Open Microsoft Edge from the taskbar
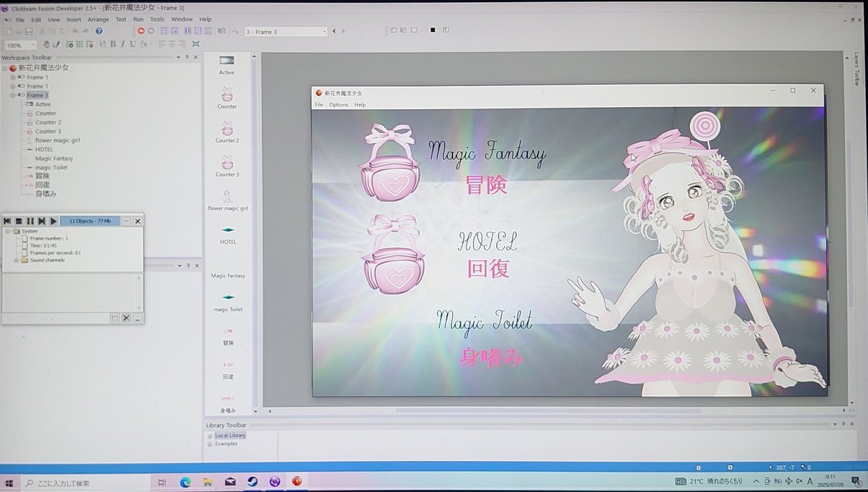The image size is (868, 492). pos(185,481)
